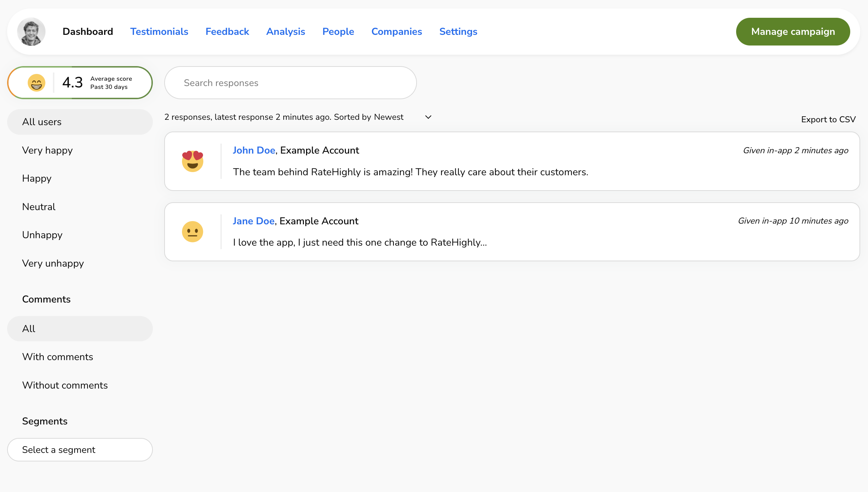Select the Without comments filter
Viewport: 868px width, 492px height.
point(65,385)
